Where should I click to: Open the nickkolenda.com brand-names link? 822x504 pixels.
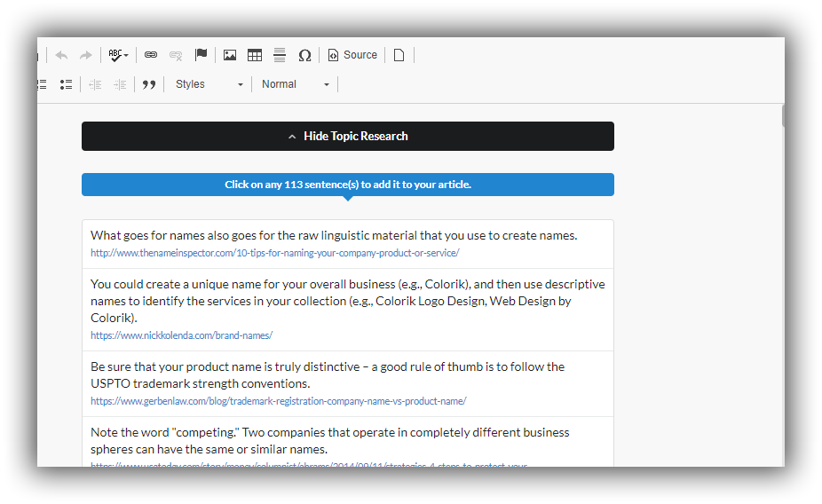[181, 335]
